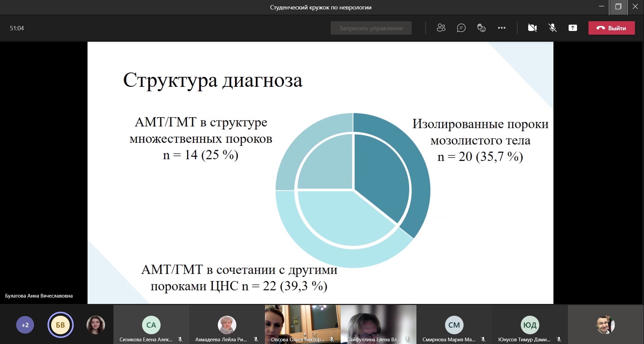Click the СМ avatar of Смирнова Мария
This screenshot has height=344, width=644.
454,325
